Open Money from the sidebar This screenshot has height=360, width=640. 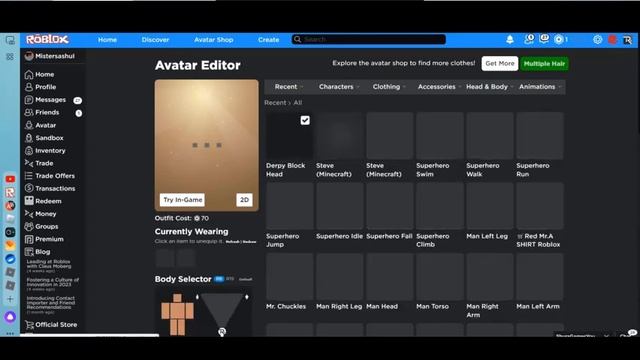coord(40,214)
